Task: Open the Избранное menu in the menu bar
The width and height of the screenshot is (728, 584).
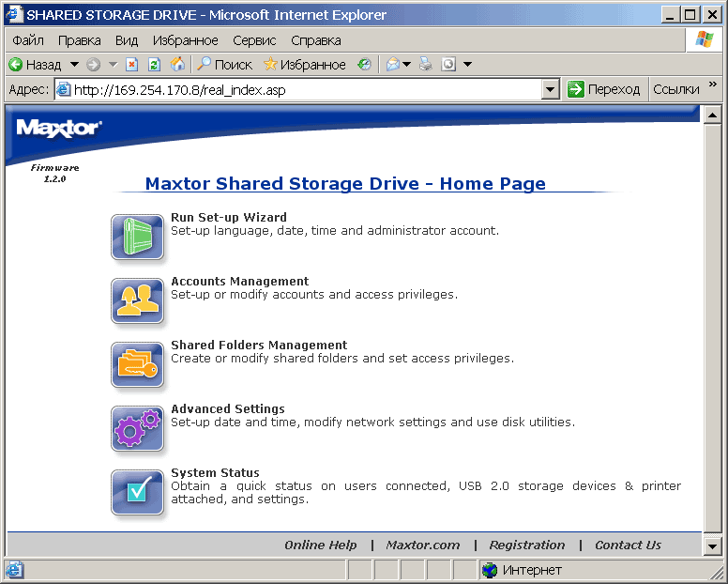Action: 185,40
